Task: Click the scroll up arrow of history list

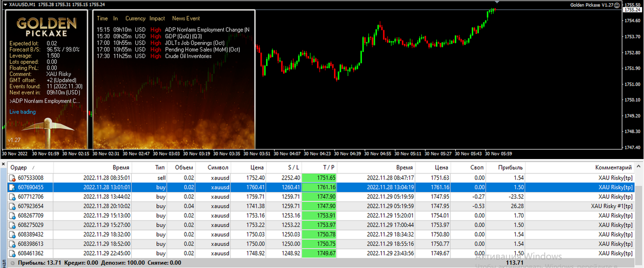Action: click(x=639, y=167)
